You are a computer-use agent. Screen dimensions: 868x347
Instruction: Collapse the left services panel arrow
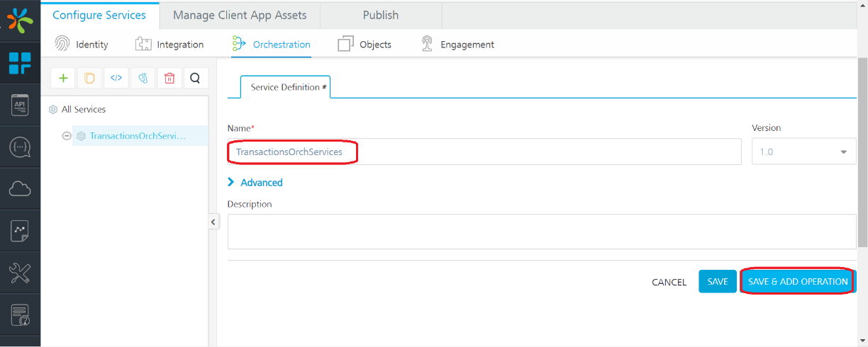213,222
